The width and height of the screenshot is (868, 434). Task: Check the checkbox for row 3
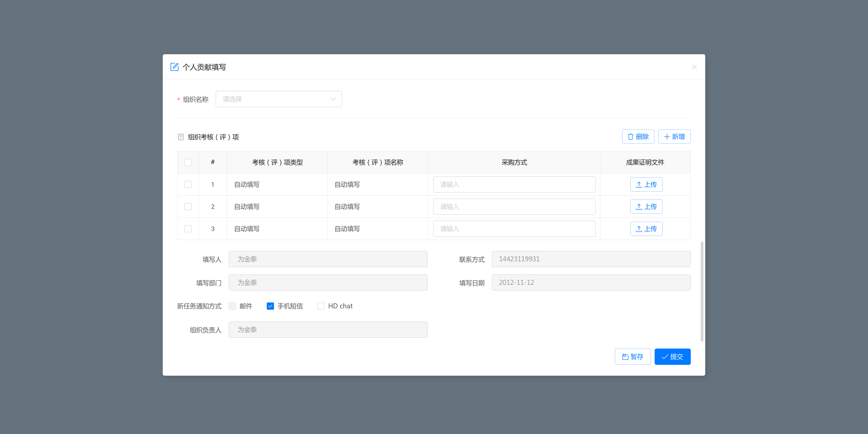pos(188,229)
